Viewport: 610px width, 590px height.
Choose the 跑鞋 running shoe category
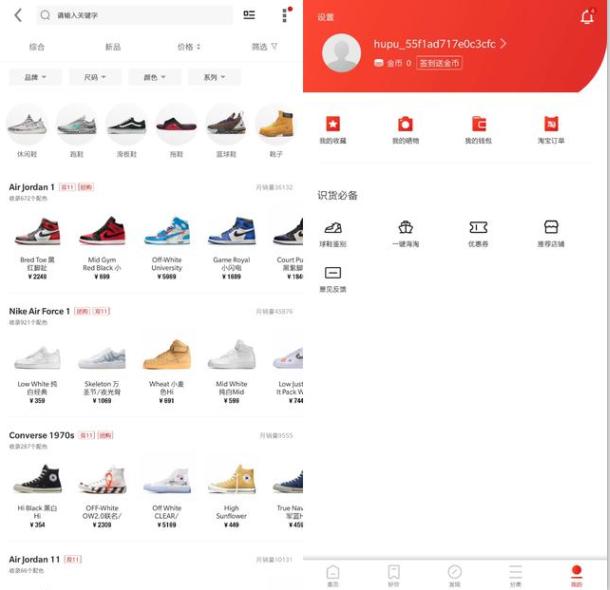click(x=77, y=131)
